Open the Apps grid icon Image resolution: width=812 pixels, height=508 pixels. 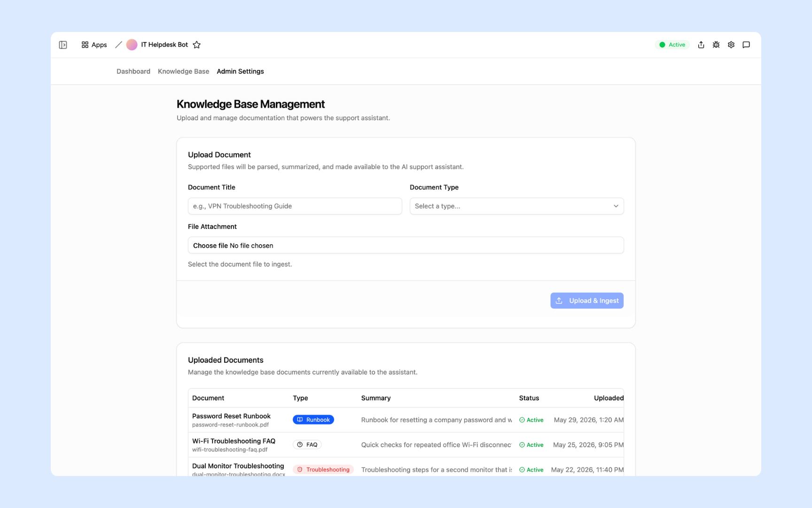click(x=85, y=45)
